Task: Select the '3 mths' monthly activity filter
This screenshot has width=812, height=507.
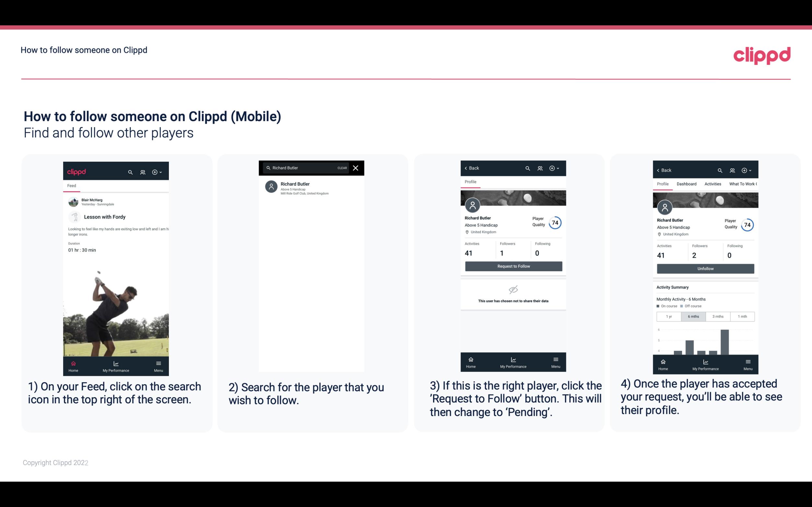Action: pyautogui.click(x=718, y=316)
